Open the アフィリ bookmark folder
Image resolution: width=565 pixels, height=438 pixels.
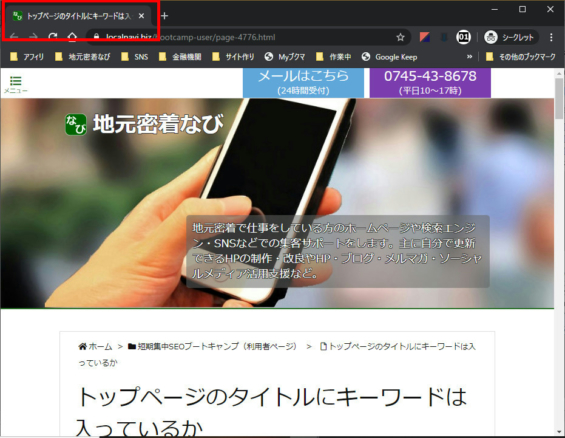tap(27, 57)
